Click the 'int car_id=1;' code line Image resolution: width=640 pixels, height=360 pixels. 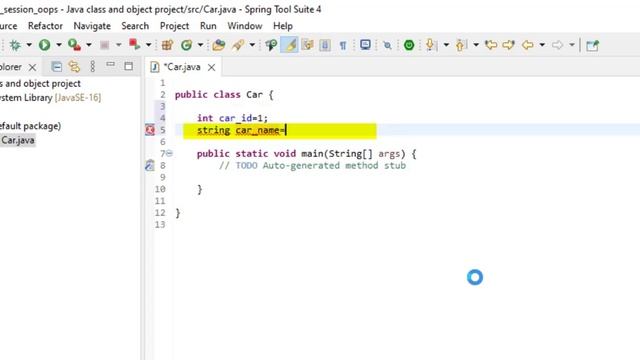pyautogui.click(x=232, y=118)
